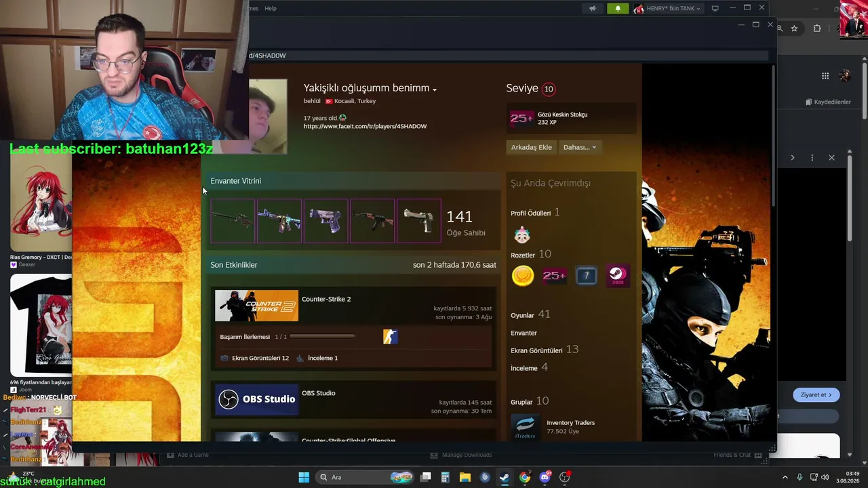Open Google apps grid in Chrome
This screenshot has width=868, height=488.
(825, 76)
